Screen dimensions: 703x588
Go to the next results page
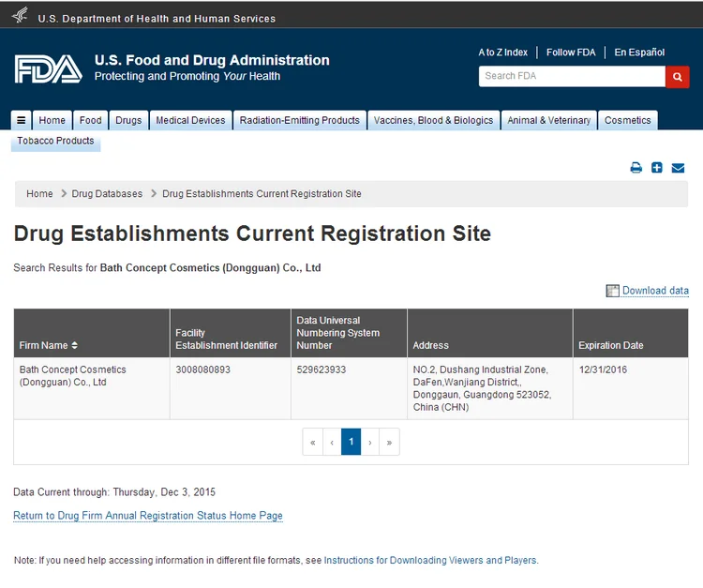pos(370,442)
